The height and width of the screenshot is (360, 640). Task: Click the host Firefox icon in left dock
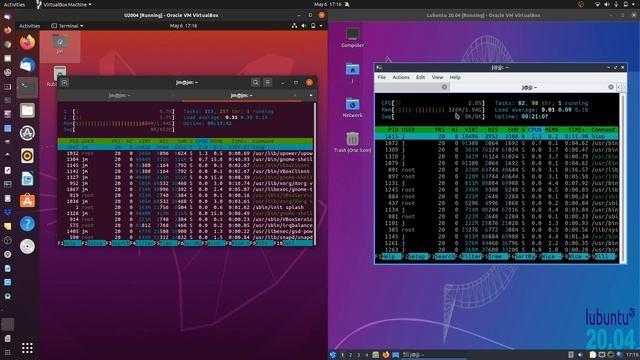[x=7, y=30]
